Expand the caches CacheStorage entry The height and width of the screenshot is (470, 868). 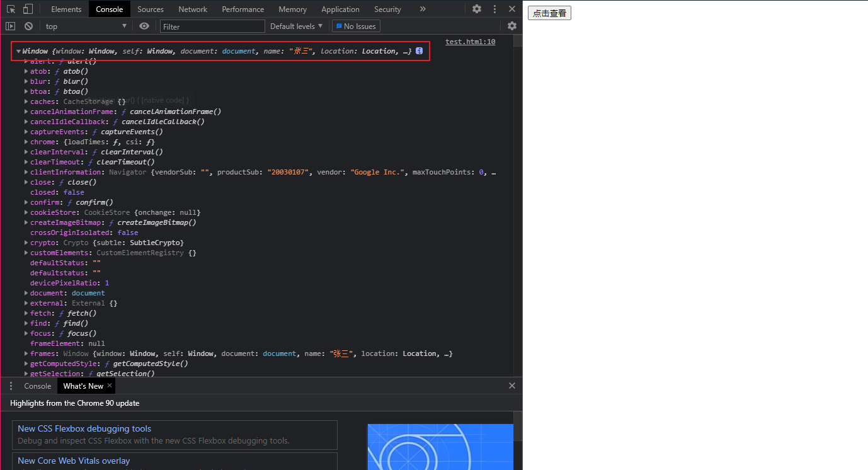tap(26, 101)
